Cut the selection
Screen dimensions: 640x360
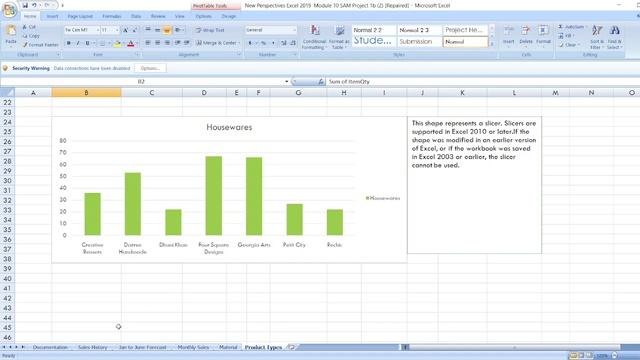(x=29, y=27)
